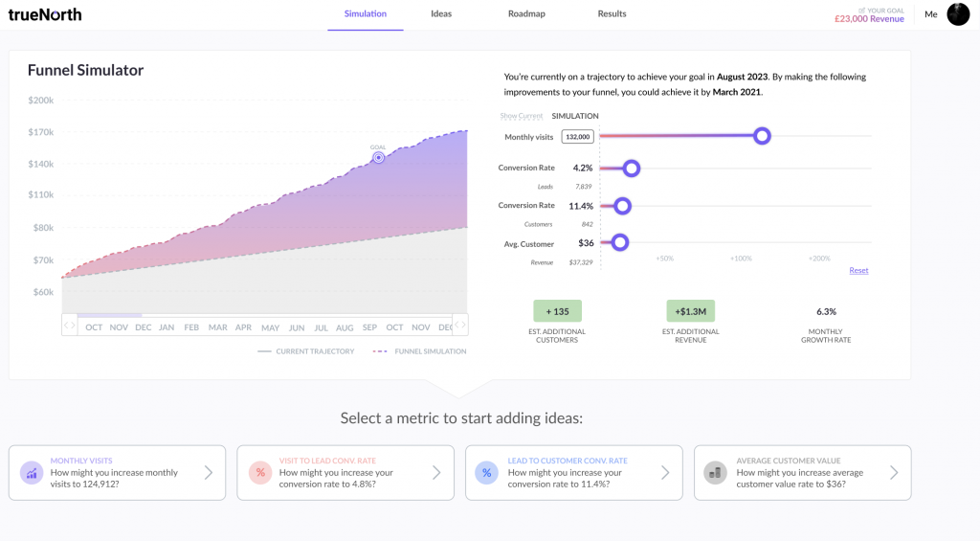Image resolution: width=980 pixels, height=541 pixels.
Task: Click the Average Customer Value coins icon
Action: pos(715,472)
